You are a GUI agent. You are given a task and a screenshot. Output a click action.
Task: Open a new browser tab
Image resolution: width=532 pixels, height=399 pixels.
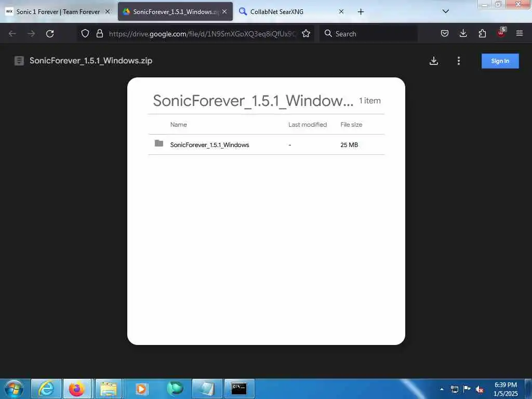pyautogui.click(x=361, y=12)
